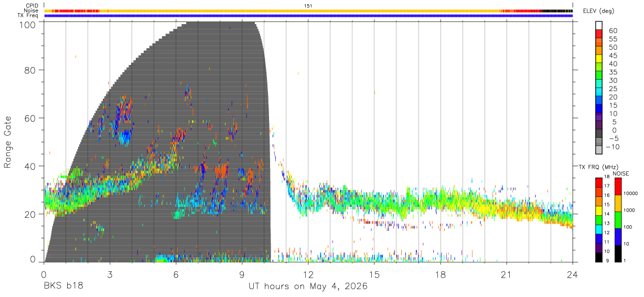Pick the light gray bottom elevation swatch
The width and height of the screenshot is (644, 297).
click(599, 150)
